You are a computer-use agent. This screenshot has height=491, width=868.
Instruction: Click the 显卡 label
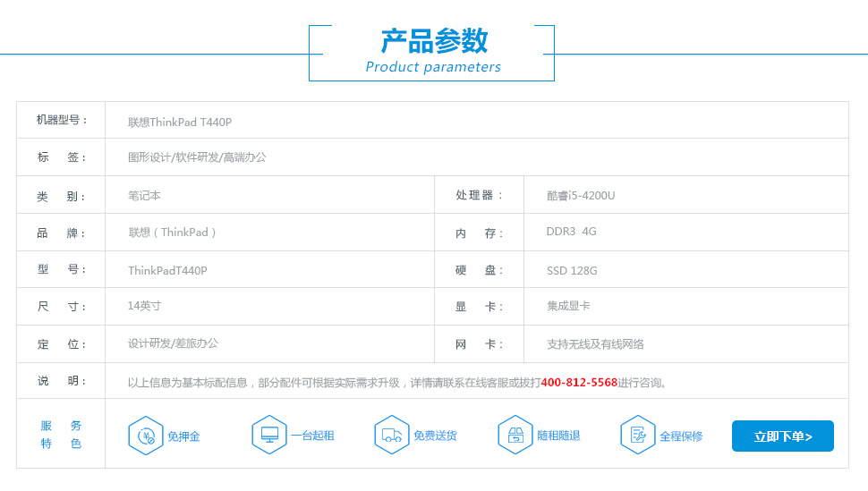click(x=480, y=307)
